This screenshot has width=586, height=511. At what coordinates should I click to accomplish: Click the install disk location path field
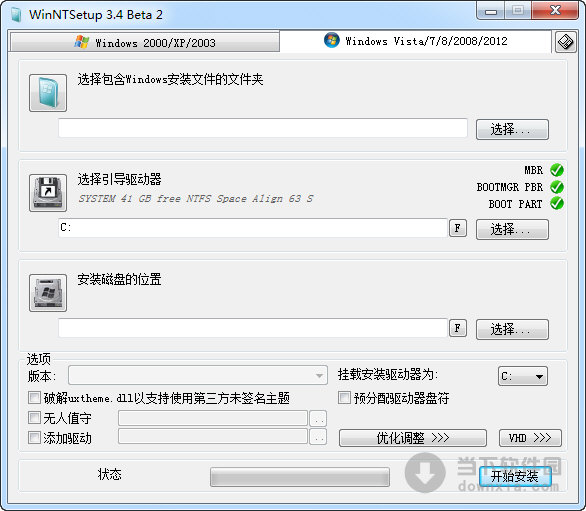pyautogui.click(x=253, y=328)
